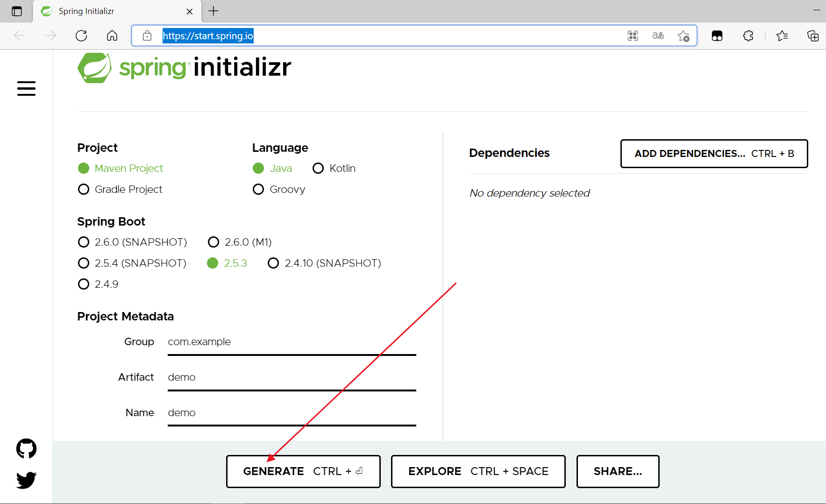
Task: Add this page to favorites
Action: (684, 35)
